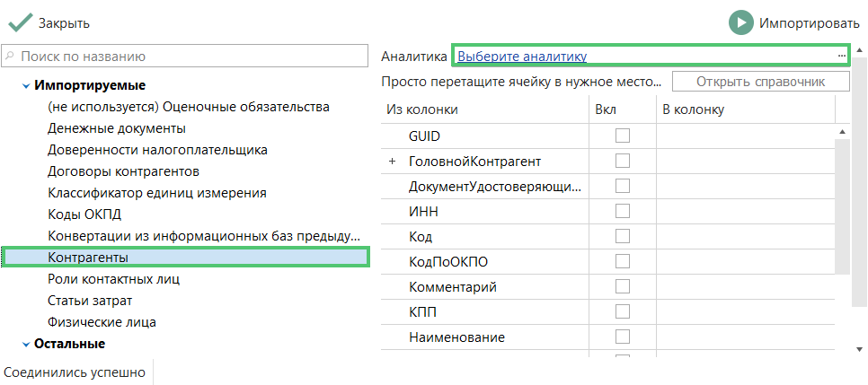
Task: Click the ellipsis button in Аналитика field
Action: click(841, 56)
